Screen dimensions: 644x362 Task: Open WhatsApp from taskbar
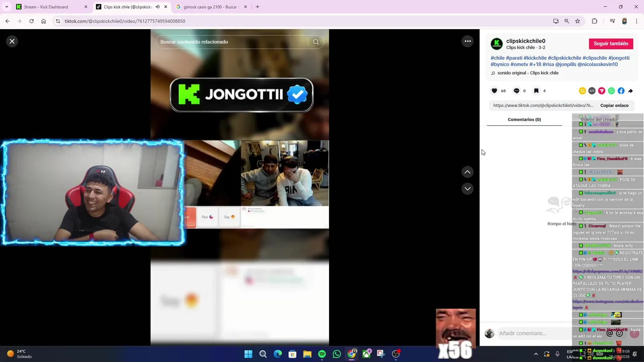click(337, 354)
